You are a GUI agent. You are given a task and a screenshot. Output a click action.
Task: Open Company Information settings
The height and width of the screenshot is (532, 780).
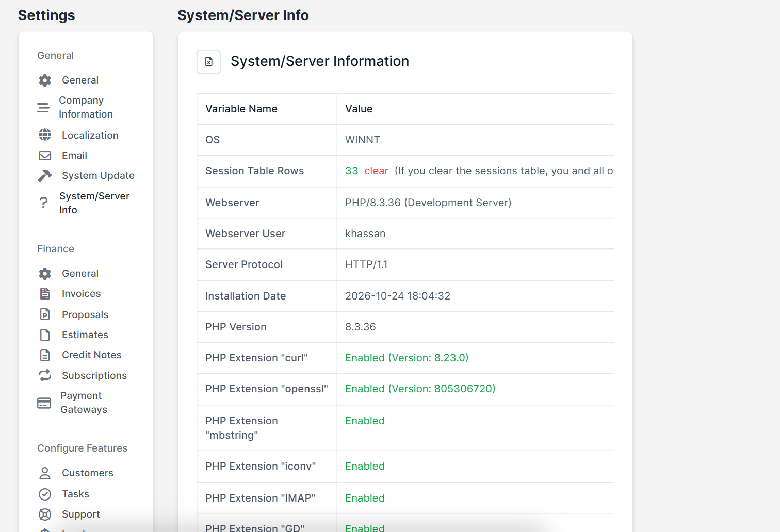(86, 107)
